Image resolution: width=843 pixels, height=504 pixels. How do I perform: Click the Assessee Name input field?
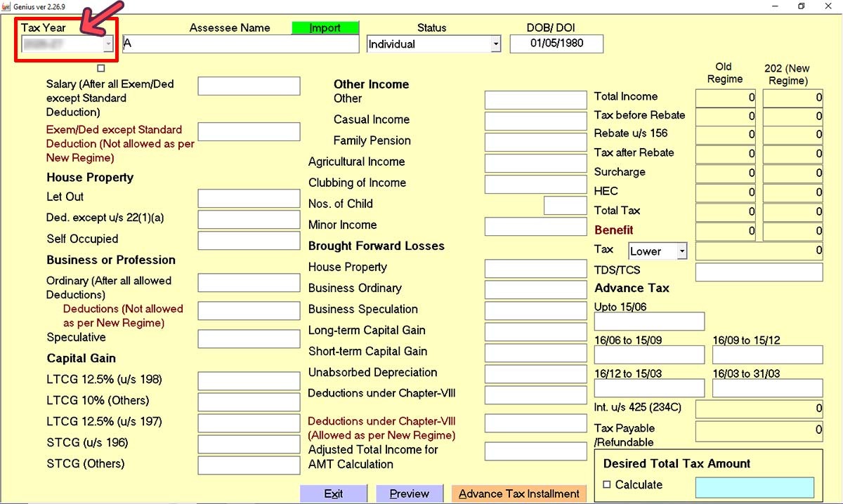coord(240,44)
